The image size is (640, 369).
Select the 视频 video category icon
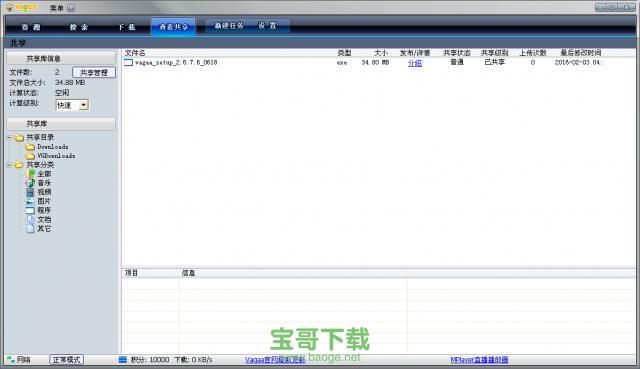coord(31,192)
